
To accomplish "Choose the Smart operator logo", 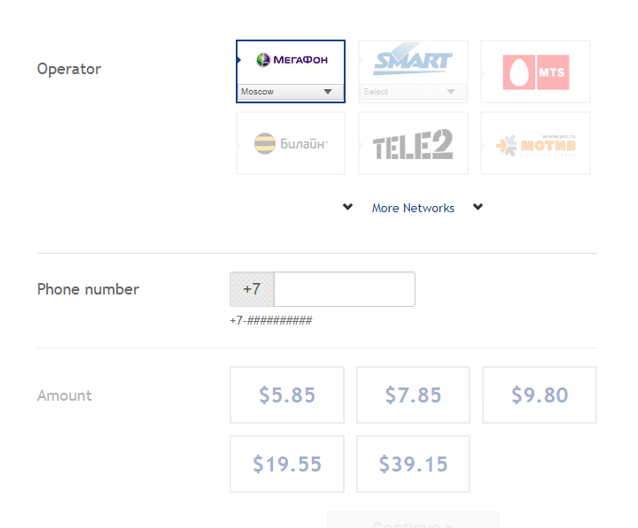I will click(413, 62).
